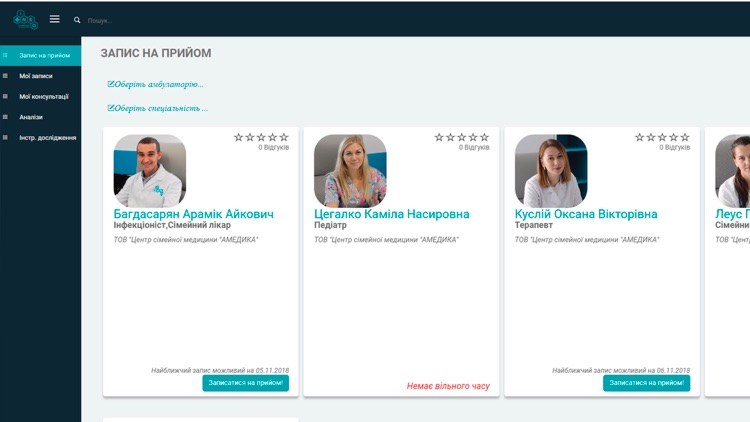Image resolution: width=750 pixels, height=422 pixels.
Task: Click edit icon next to Оберіть спеціальність
Action: coord(110,108)
